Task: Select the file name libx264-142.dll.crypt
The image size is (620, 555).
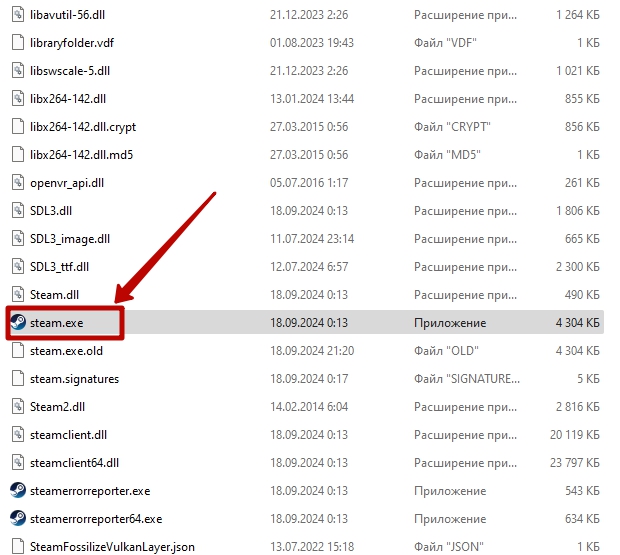Action: (x=83, y=127)
